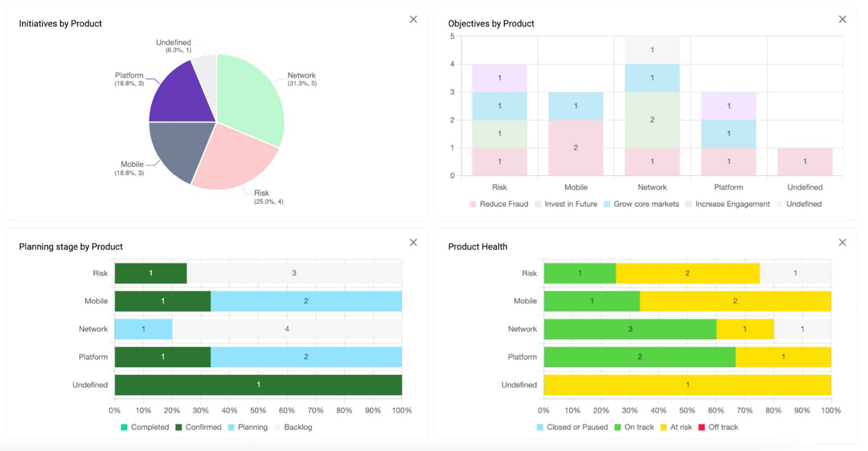Click Platform column's purple Increase Engagement segment

click(x=728, y=106)
